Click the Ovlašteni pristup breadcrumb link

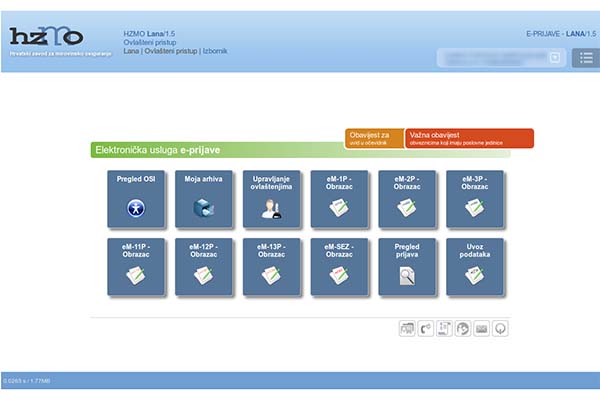[171, 51]
